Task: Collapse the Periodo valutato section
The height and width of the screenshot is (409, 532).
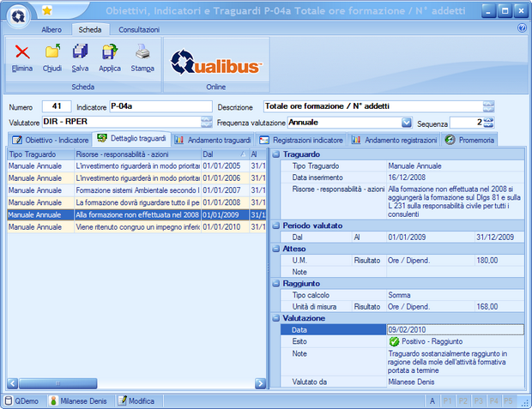Action: click(276, 225)
